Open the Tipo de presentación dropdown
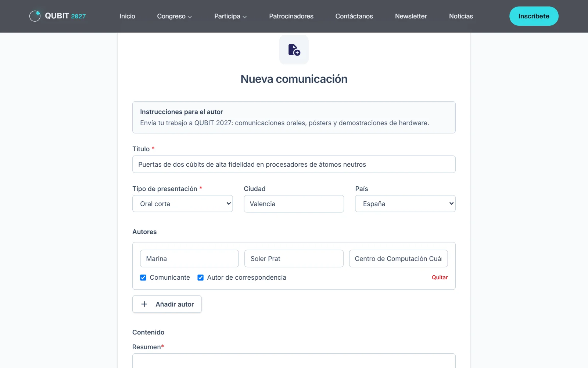 183,204
